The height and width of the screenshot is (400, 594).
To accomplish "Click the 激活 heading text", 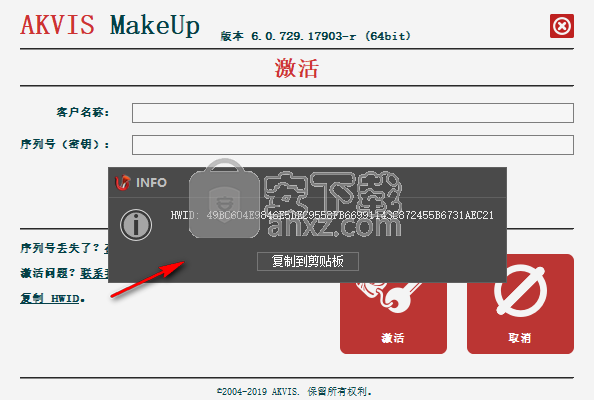I will click(297, 68).
